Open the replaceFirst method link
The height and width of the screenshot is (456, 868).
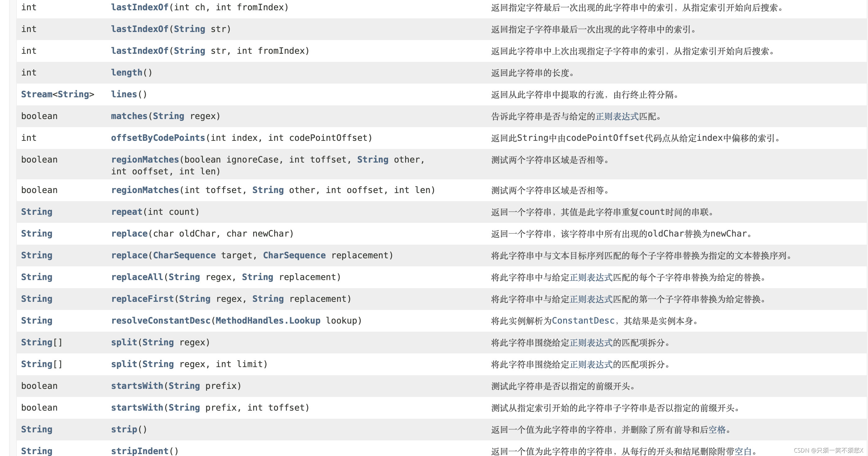tap(142, 299)
